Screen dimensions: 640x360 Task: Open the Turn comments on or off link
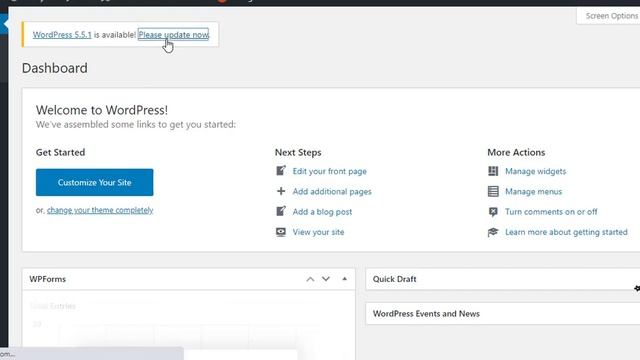[x=551, y=212]
